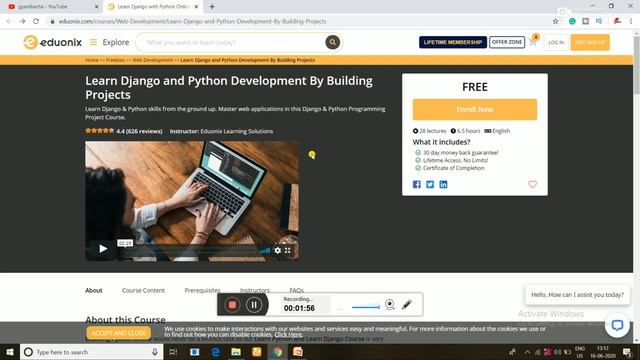Switch to the Course Content tab
This screenshot has height=360, width=640.
(143, 291)
